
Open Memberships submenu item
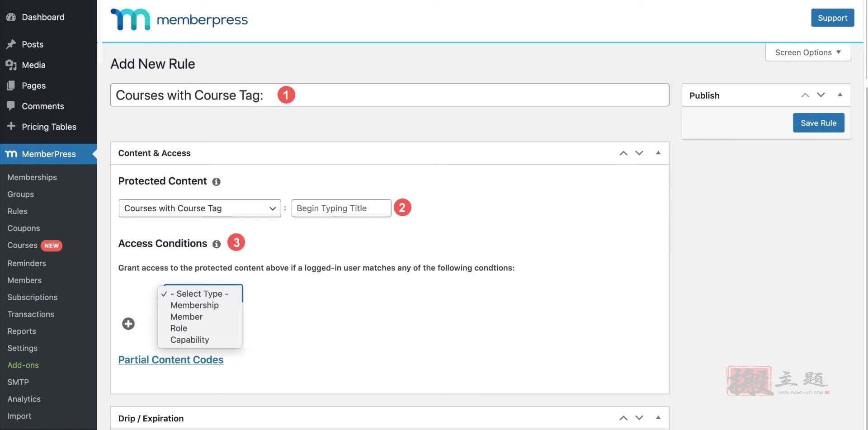pyautogui.click(x=32, y=177)
